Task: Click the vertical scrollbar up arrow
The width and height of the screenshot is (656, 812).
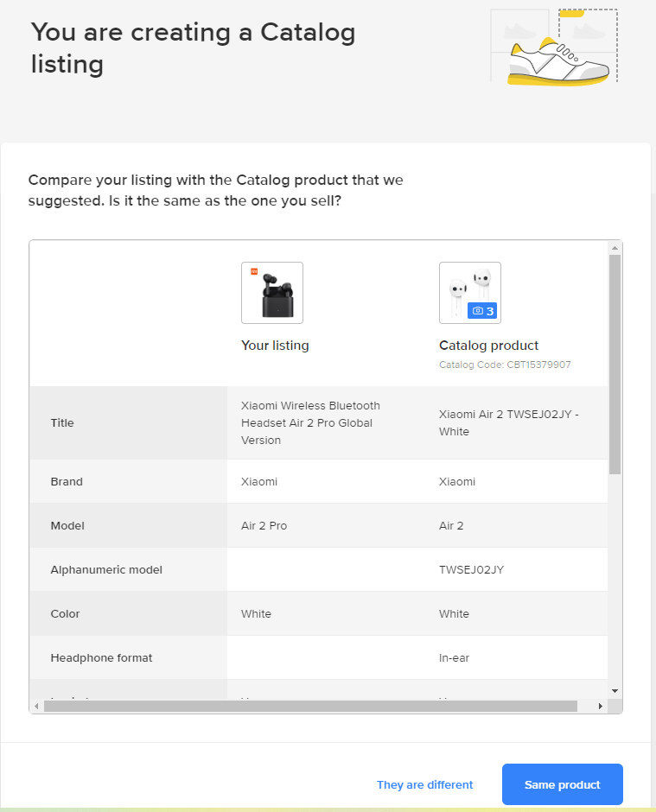Action: [x=615, y=248]
